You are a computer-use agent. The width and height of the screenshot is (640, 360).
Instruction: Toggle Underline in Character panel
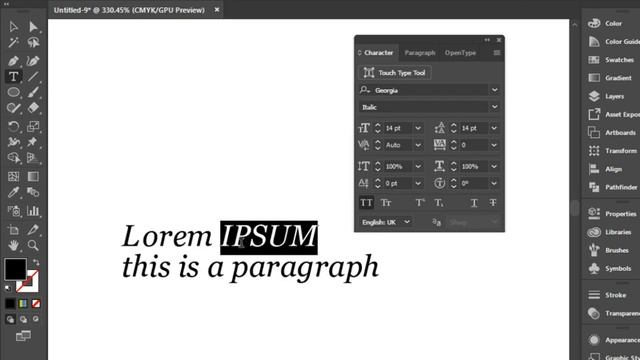[474, 203]
